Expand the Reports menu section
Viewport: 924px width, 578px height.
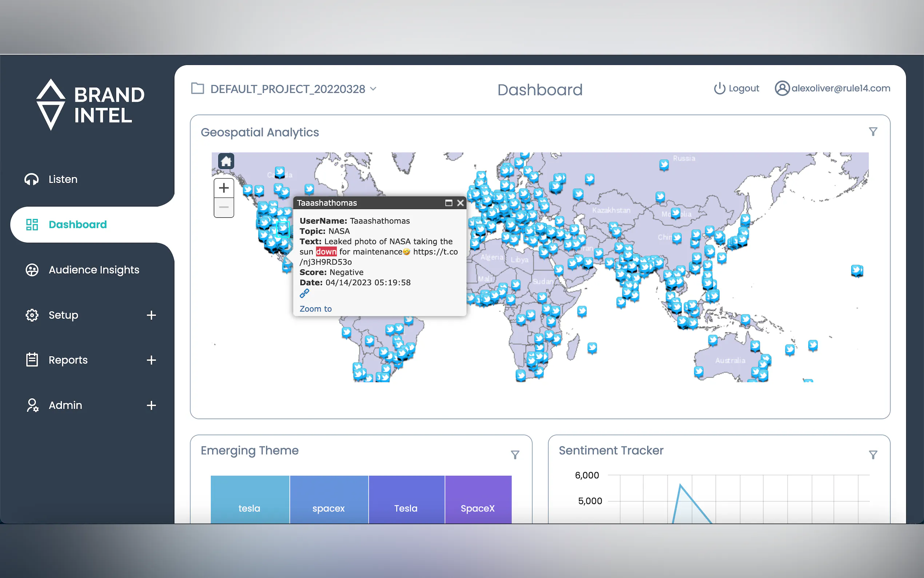point(151,360)
